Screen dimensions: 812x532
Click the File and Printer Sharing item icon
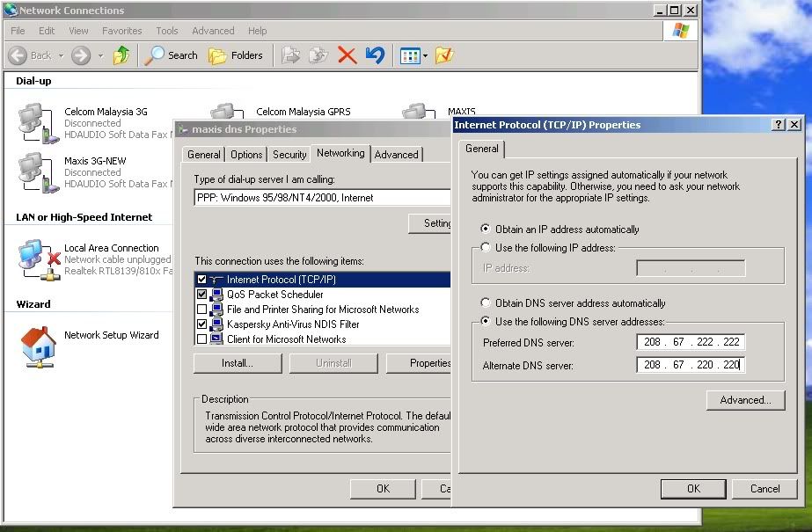tap(216, 310)
